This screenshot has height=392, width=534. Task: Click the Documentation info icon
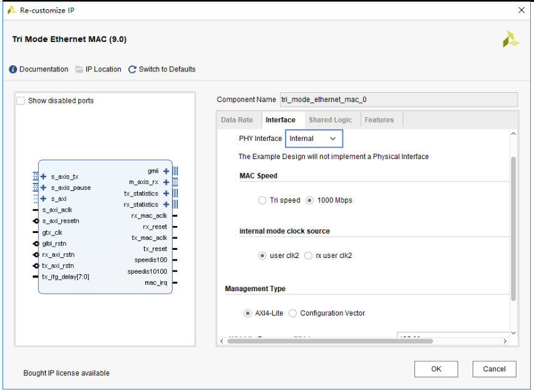point(13,70)
